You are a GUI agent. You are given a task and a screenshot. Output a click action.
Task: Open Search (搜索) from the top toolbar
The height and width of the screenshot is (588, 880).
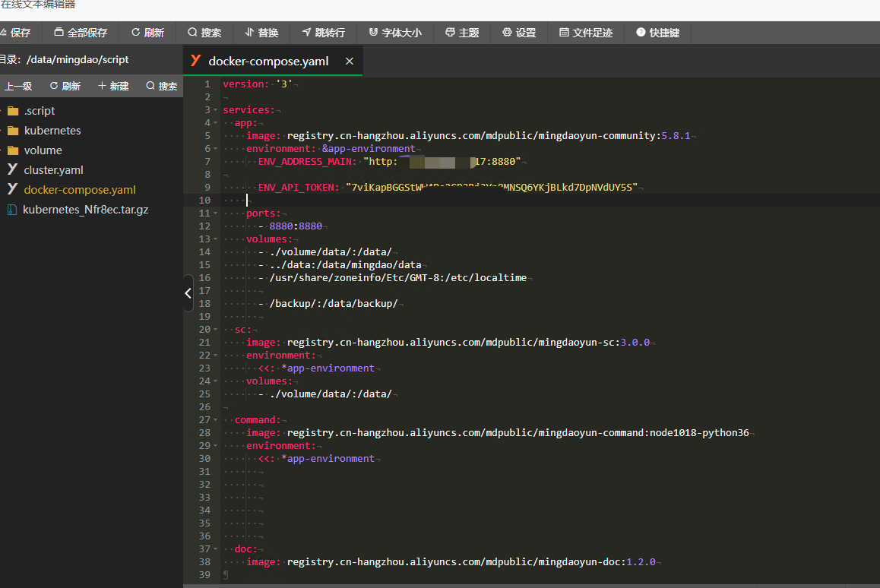coord(204,33)
